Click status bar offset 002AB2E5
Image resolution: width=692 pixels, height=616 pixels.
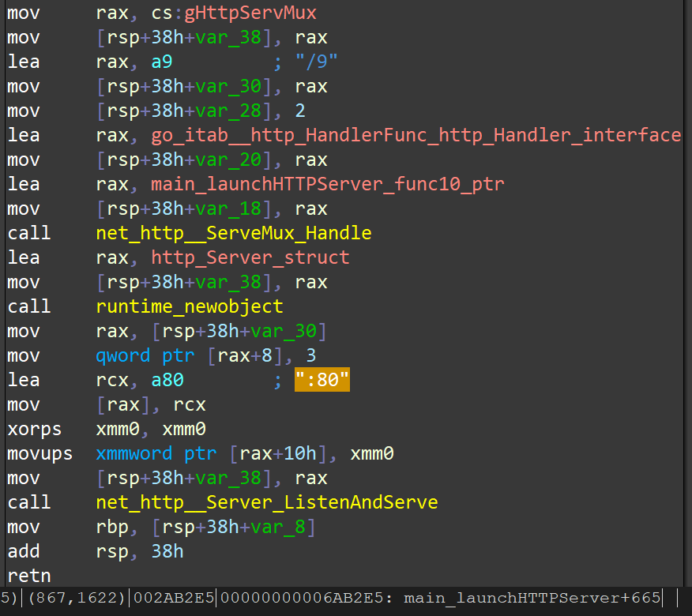[174, 598]
